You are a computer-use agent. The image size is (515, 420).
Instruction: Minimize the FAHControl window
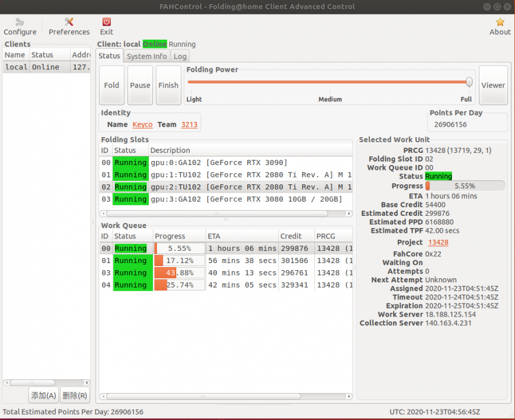(487, 6)
